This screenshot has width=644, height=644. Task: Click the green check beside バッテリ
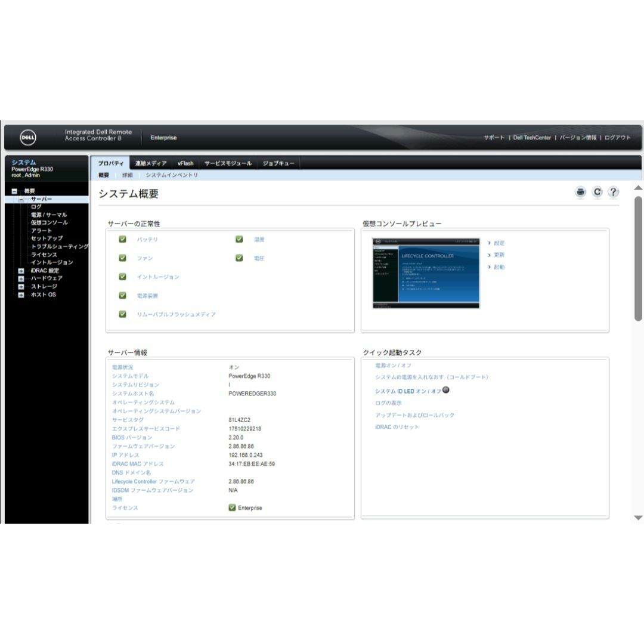[x=122, y=239]
